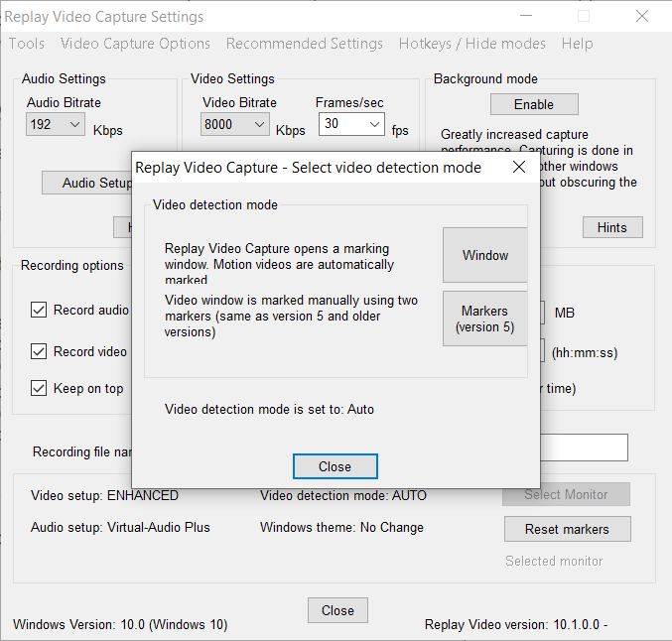The image size is (672, 641).
Task: Click 'Windows theme: No Change' text
Action: [341, 527]
